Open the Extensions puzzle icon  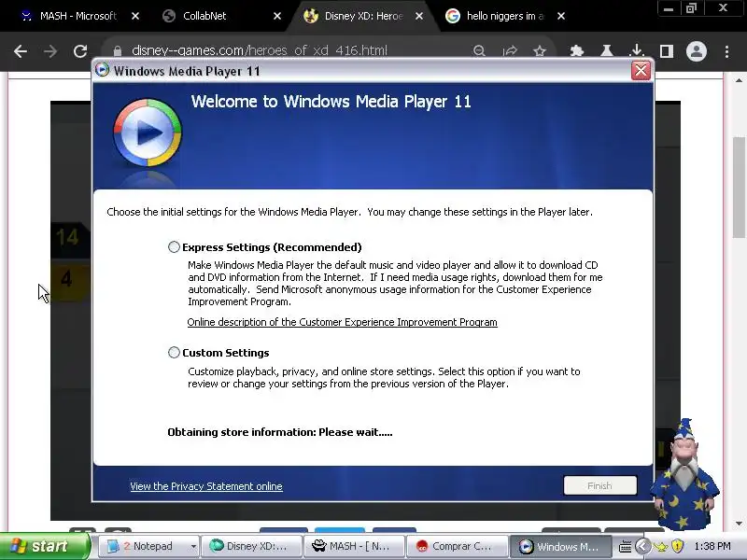[x=577, y=50]
